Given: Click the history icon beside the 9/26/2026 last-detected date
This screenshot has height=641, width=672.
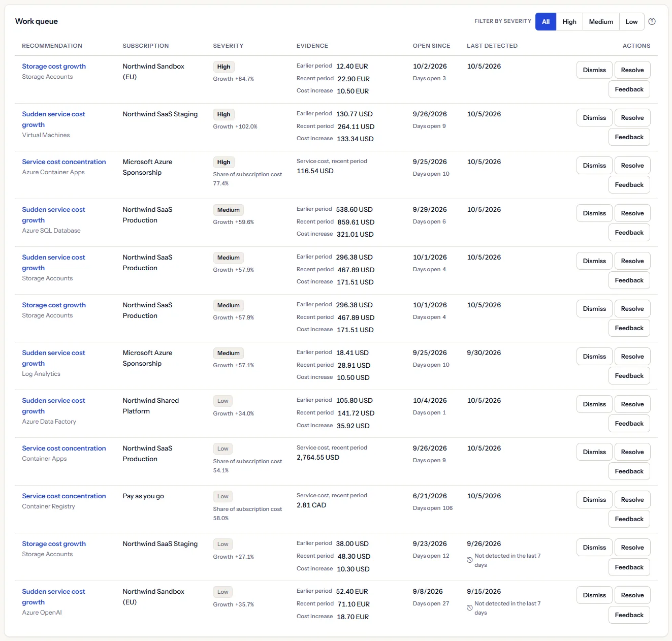Looking at the screenshot, I should [x=470, y=560].
